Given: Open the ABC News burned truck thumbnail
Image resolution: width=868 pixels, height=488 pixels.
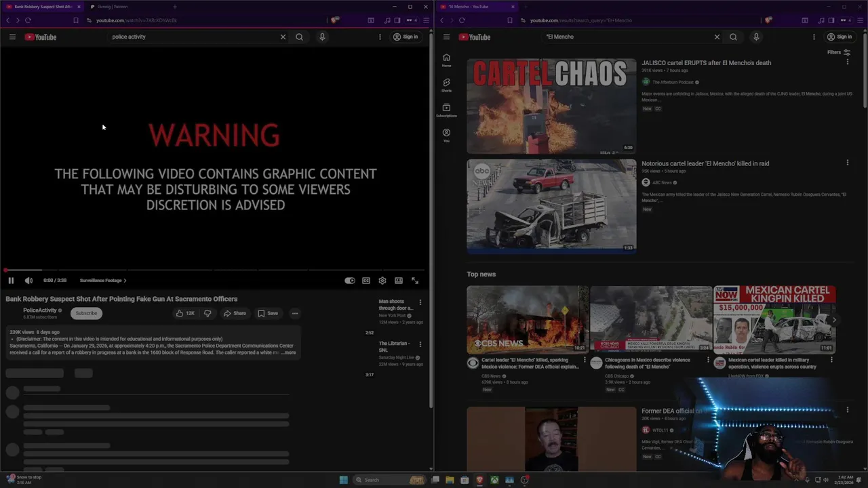Looking at the screenshot, I should 551,206.
